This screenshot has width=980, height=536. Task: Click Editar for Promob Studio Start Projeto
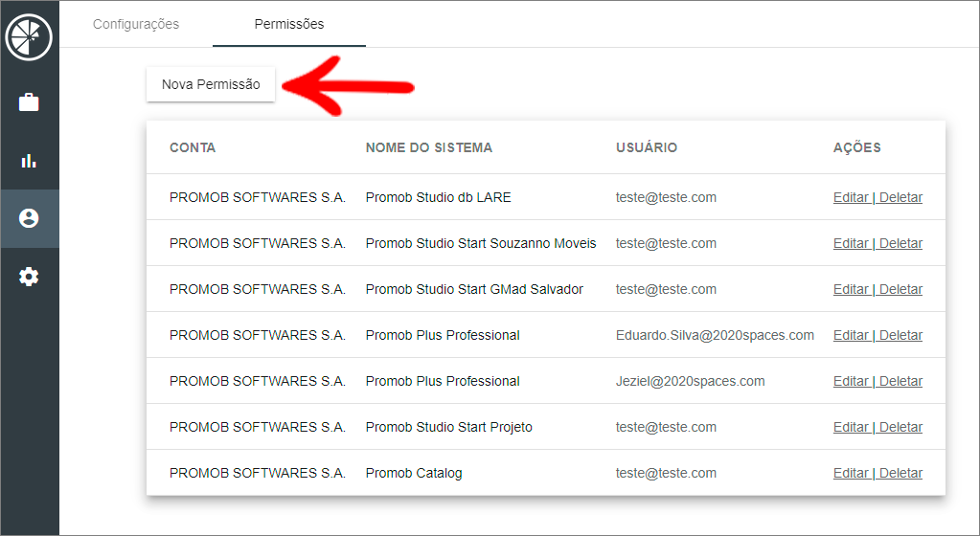coord(851,427)
